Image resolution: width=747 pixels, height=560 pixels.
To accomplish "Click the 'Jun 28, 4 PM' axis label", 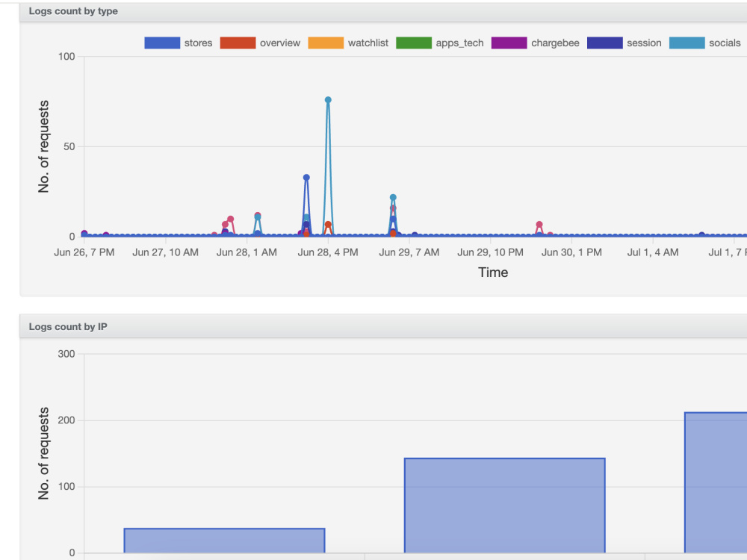I will pyautogui.click(x=328, y=252).
